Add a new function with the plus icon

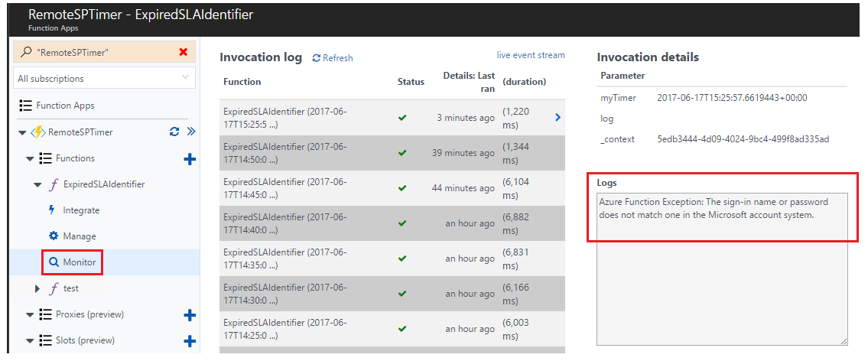tap(190, 159)
